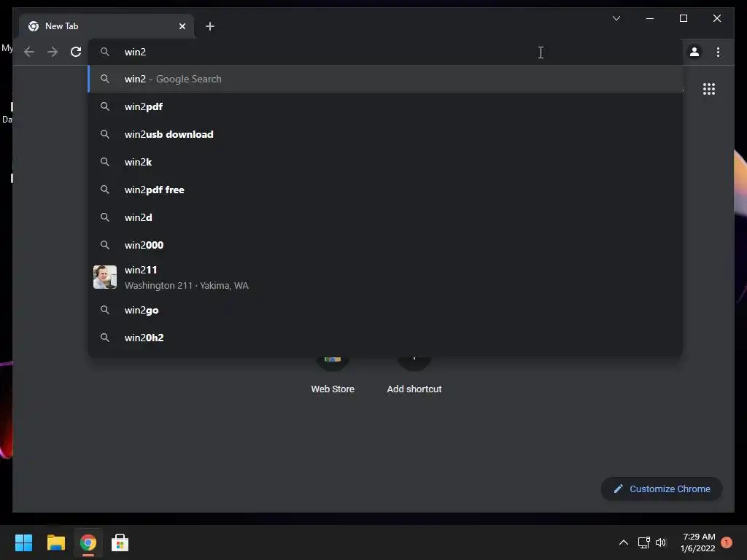This screenshot has height=560, width=747.
Task: Click address bar containing win2
Action: pyautogui.click(x=385, y=52)
